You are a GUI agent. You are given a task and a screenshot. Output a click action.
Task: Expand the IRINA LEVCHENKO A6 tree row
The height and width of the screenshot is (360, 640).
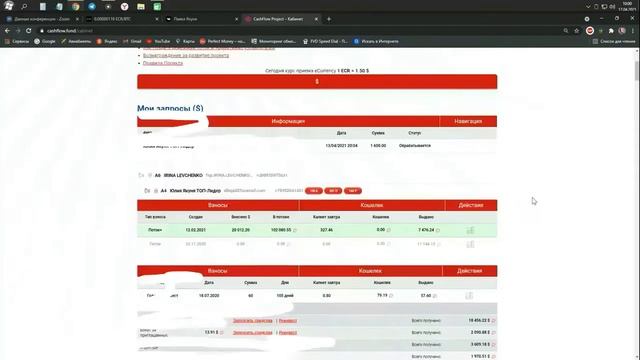pyautogui.click(x=141, y=175)
